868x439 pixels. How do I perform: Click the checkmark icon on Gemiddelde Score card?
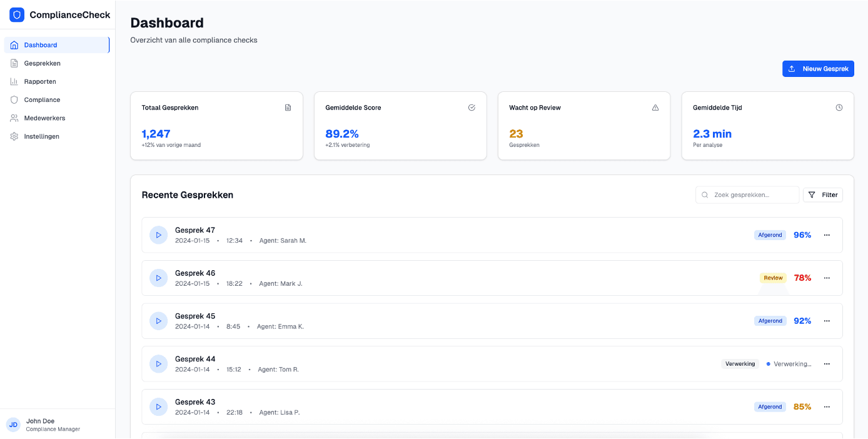coord(472,108)
